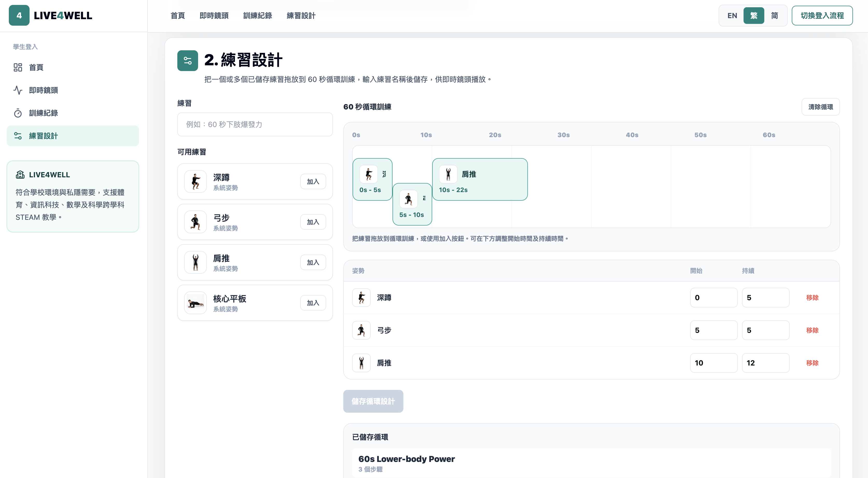Open 首頁 in the top navigation

point(178,16)
